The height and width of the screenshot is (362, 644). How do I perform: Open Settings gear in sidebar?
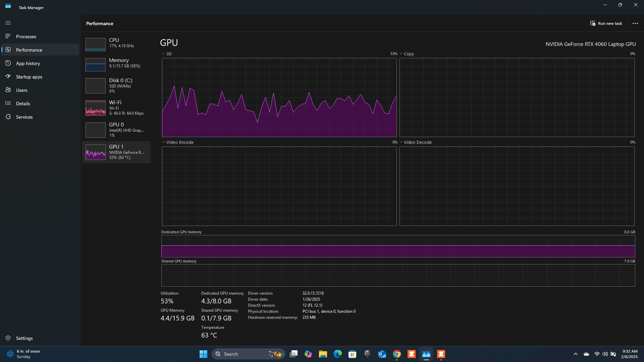click(8, 338)
